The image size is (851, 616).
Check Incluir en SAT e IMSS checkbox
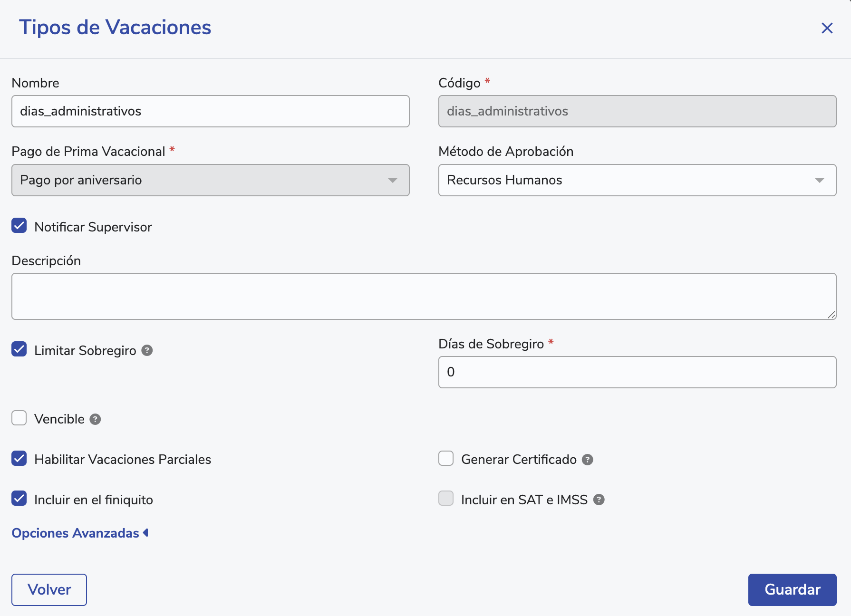[446, 499]
